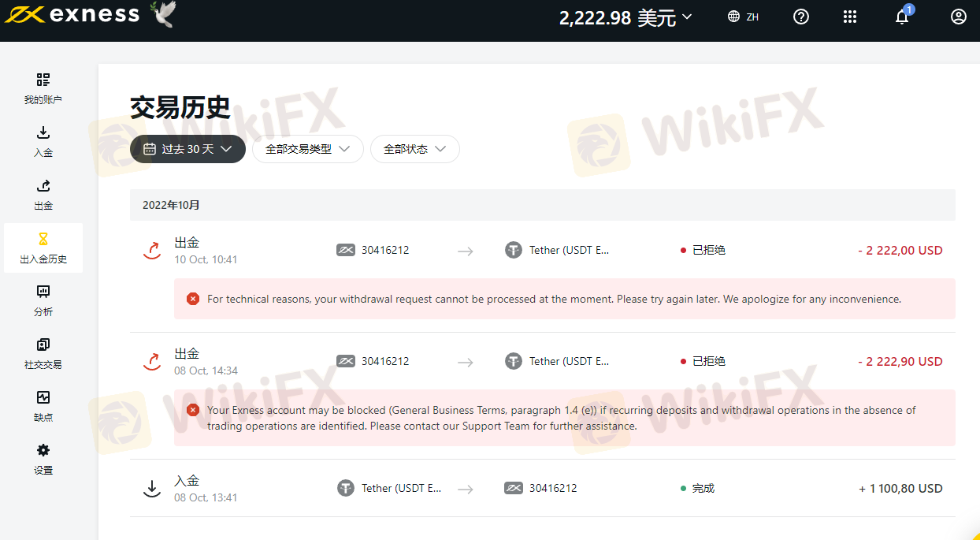Click the Exness logo
The height and width of the screenshot is (540, 980).
click(x=72, y=15)
